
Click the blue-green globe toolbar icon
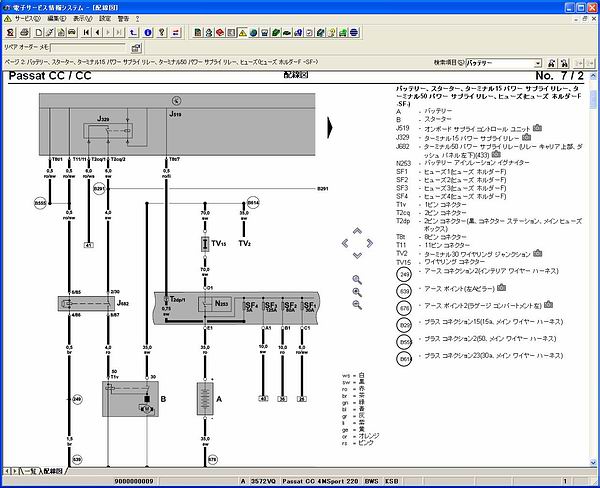[253, 33]
